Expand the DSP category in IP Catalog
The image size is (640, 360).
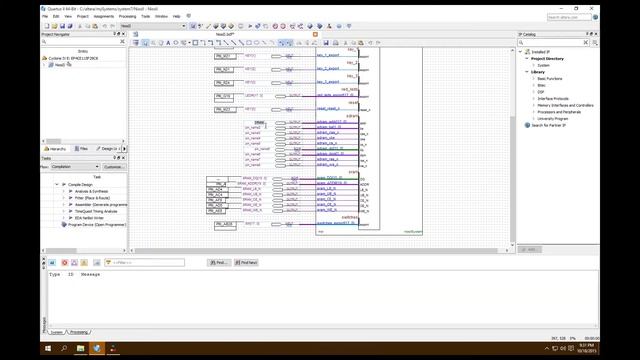[x=533, y=92]
